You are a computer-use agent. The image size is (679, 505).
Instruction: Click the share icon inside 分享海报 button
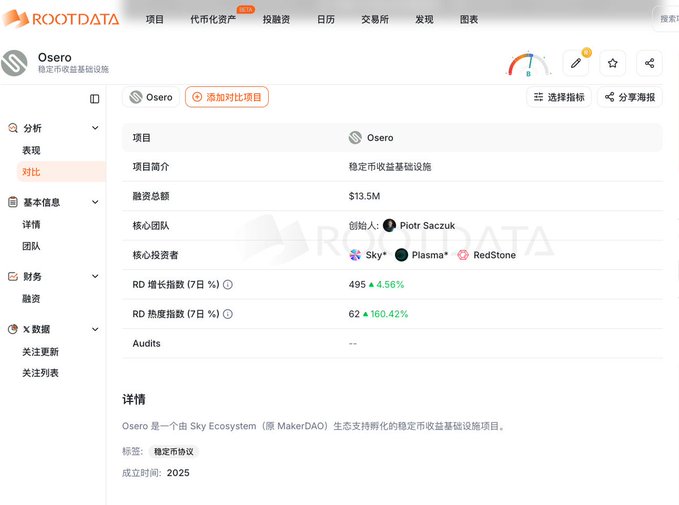point(610,97)
